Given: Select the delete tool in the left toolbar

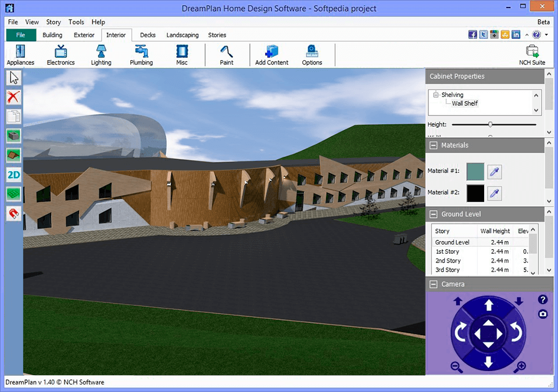Looking at the screenshot, I should pos(13,97).
